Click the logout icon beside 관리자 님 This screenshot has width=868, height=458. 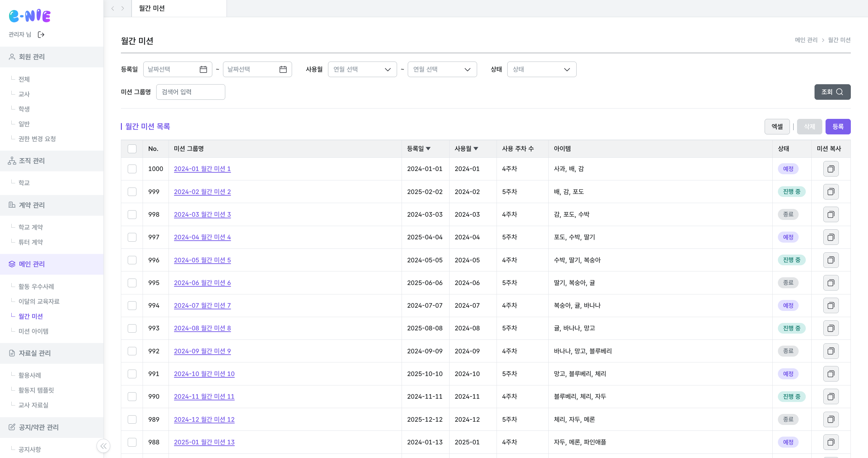(41, 35)
